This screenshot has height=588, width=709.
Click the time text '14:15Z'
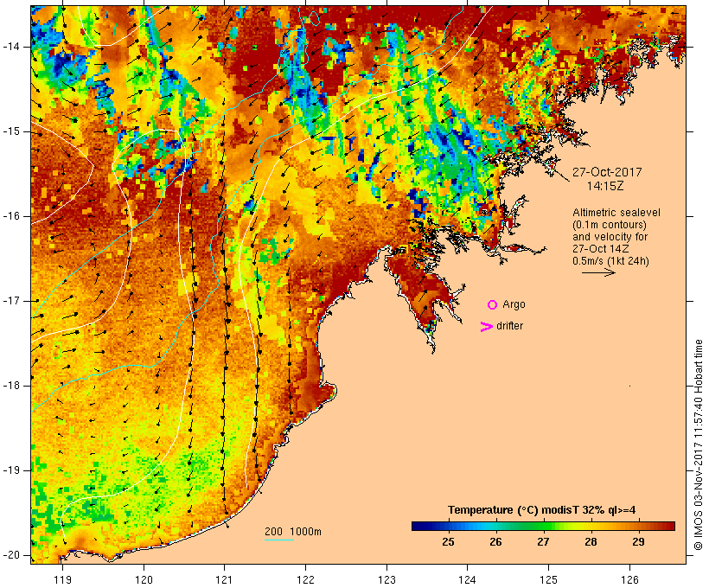(605, 186)
